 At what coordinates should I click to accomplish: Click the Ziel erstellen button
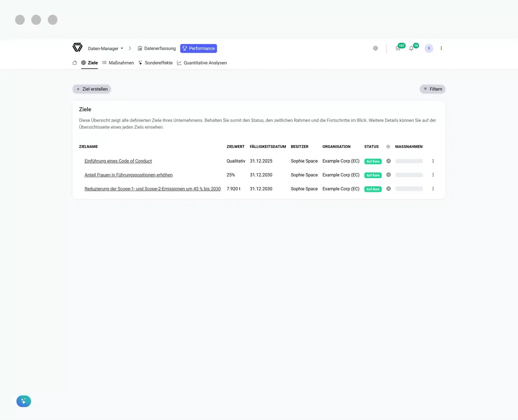[92, 89]
